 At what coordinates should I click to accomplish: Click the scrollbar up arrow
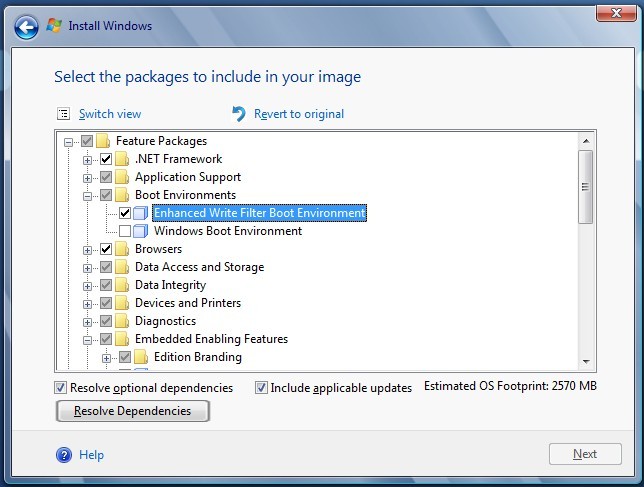pos(586,141)
